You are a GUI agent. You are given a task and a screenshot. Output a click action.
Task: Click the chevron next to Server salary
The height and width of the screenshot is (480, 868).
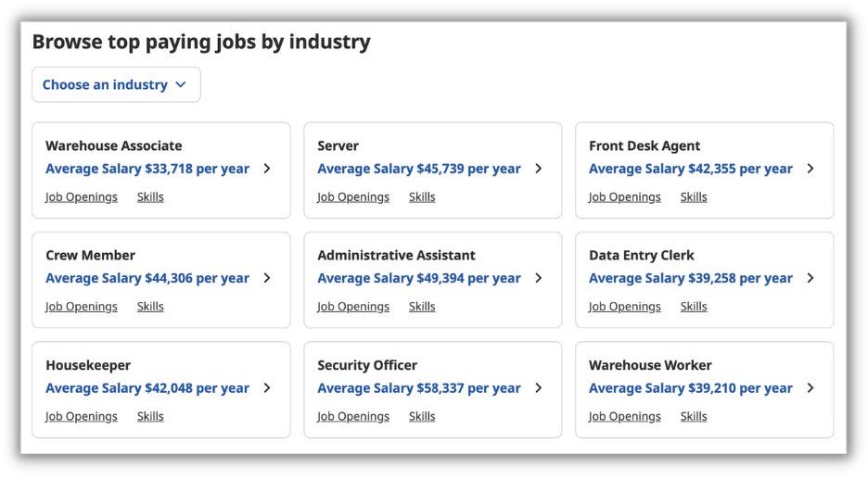click(x=539, y=169)
